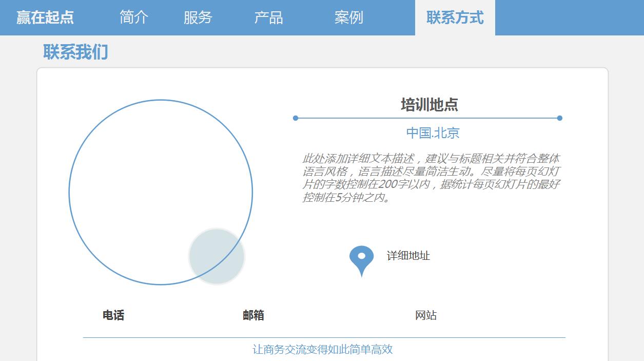Click the left dot under 培训地点

coord(296,118)
